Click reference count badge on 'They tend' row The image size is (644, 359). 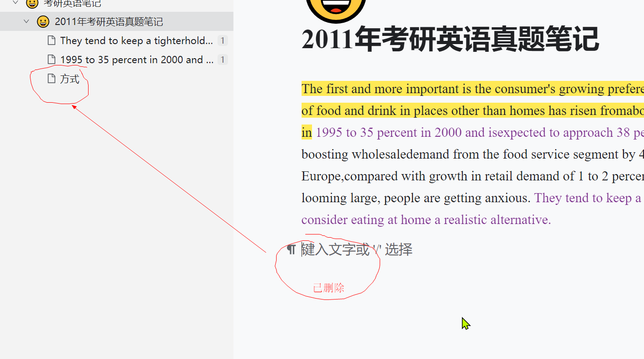tap(223, 40)
